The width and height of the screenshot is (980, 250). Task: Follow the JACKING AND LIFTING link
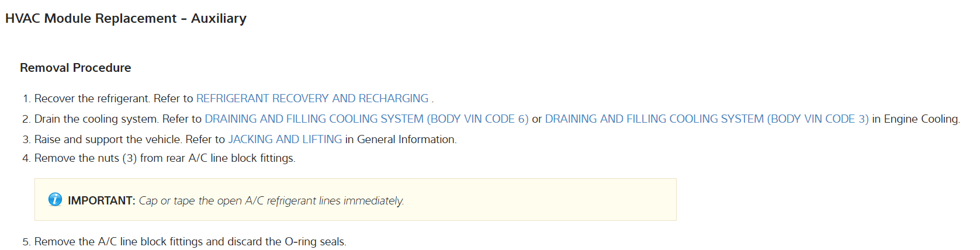pos(285,140)
